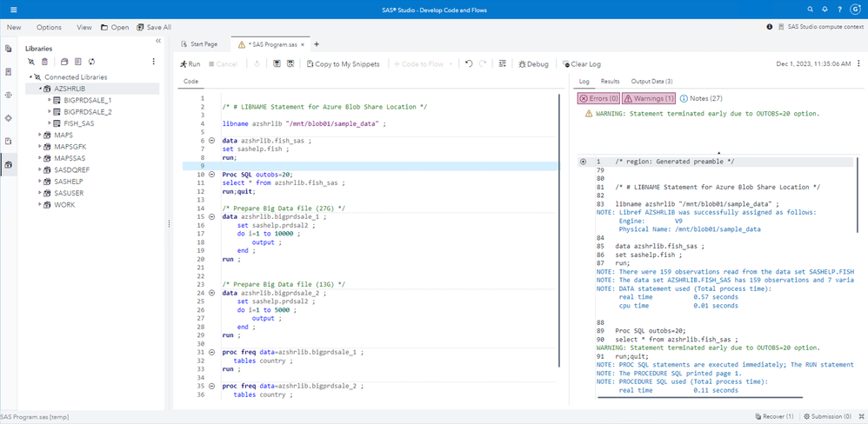This screenshot has height=424, width=868.
Task: Refresh the Libraries panel
Action: 92,62
